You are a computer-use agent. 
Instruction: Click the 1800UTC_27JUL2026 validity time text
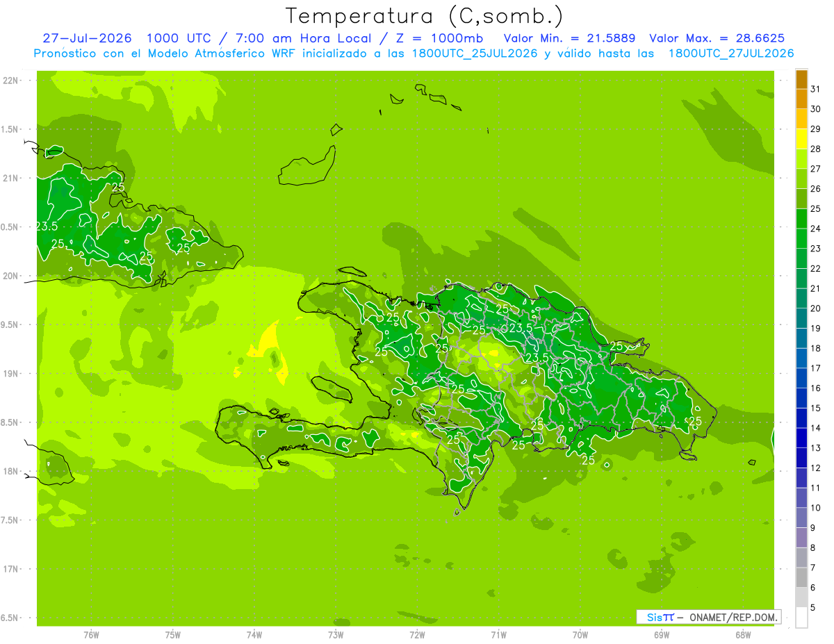pos(730,53)
